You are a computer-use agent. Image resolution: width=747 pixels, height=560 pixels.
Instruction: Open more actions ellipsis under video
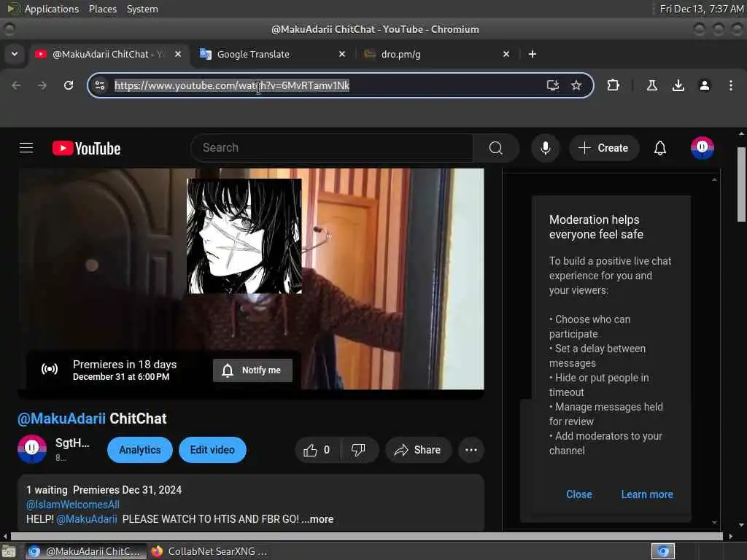point(471,450)
